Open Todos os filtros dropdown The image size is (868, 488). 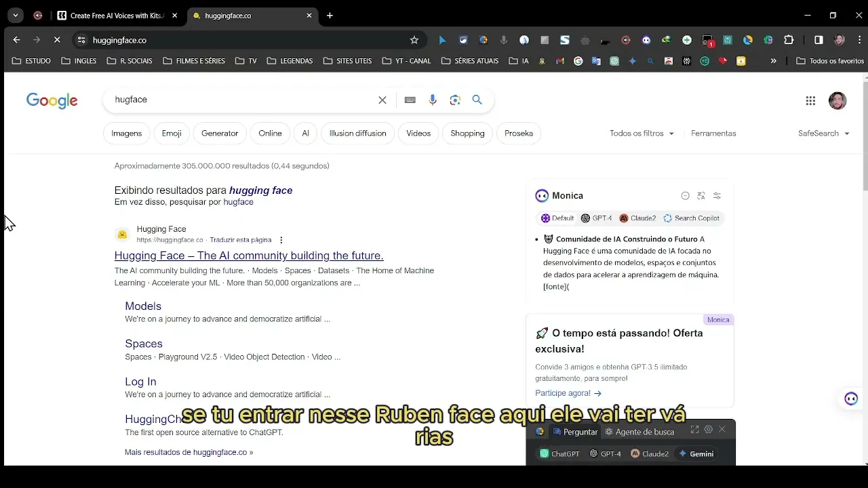[x=642, y=134]
